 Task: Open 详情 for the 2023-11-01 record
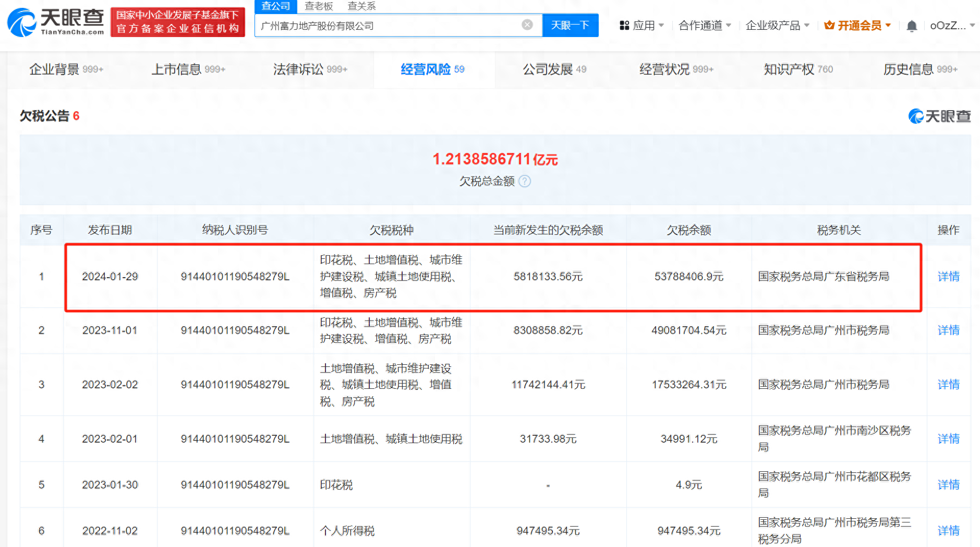tap(948, 330)
